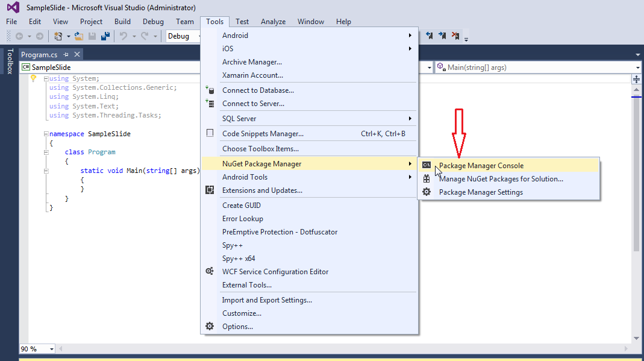Open Extensions and Updates menu item
Screen dimensions: 644x361
pos(262,190)
